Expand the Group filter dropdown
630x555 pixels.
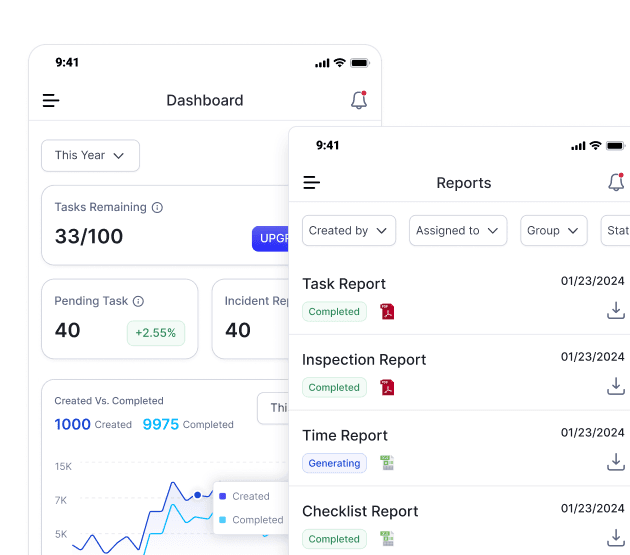click(x=553, y=230)
